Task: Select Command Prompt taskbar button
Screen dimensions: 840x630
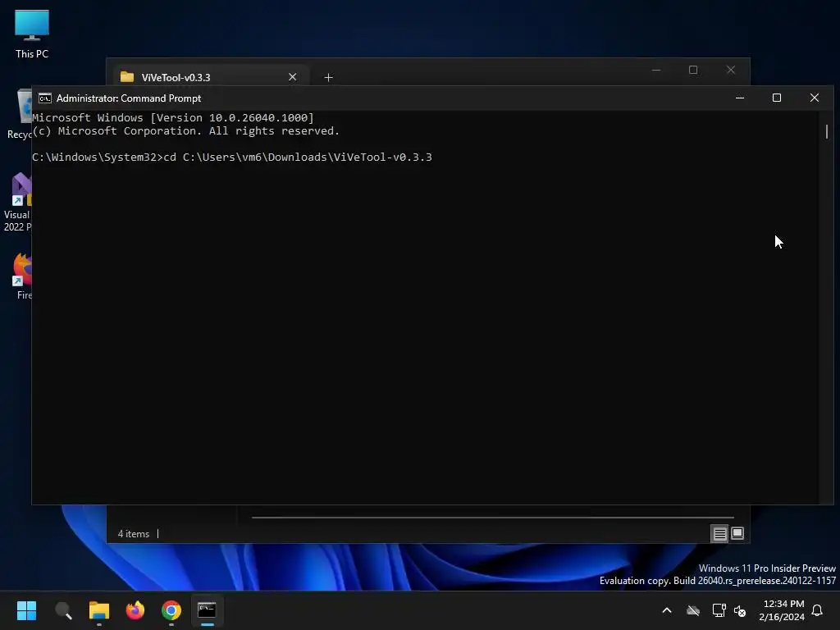Action: click(x=207, y=610)
